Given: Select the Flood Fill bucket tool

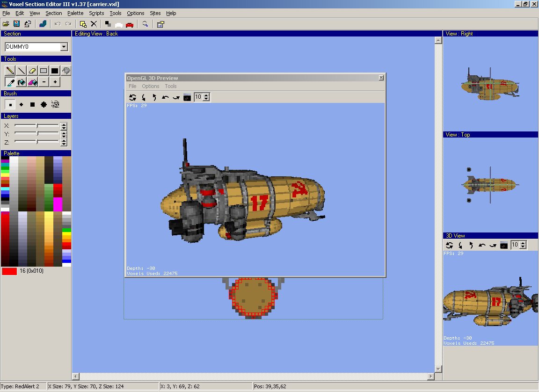Looking at the screenshot, I should click(22, 82).
